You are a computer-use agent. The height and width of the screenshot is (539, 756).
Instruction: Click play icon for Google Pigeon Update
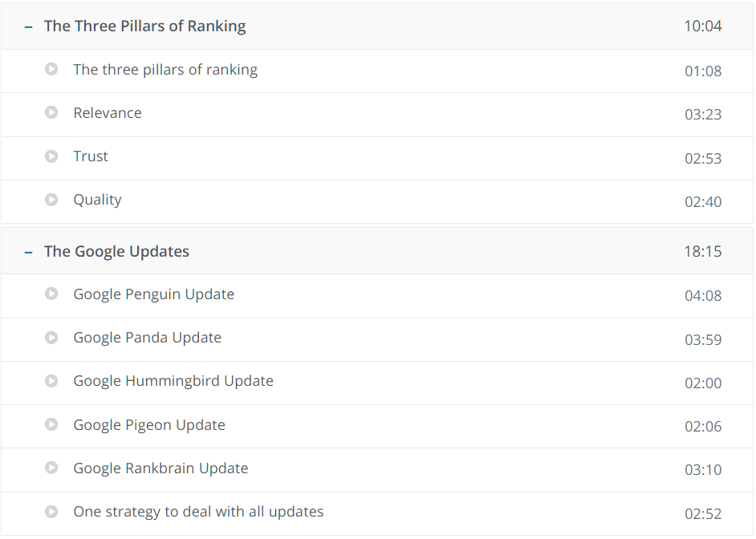click(x=51, y=423)
